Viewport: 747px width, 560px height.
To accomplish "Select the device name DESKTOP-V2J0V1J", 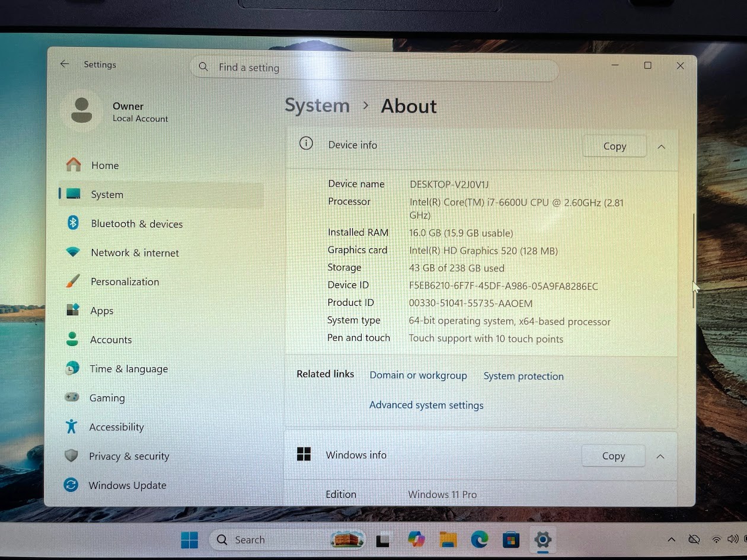I will (x=449, y=184).
